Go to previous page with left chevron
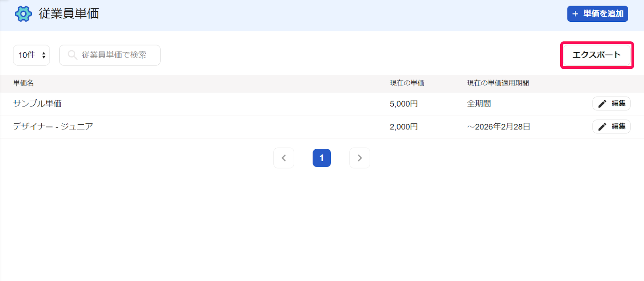The height and width of the screenshot is (281, 644). coord(284,158)
